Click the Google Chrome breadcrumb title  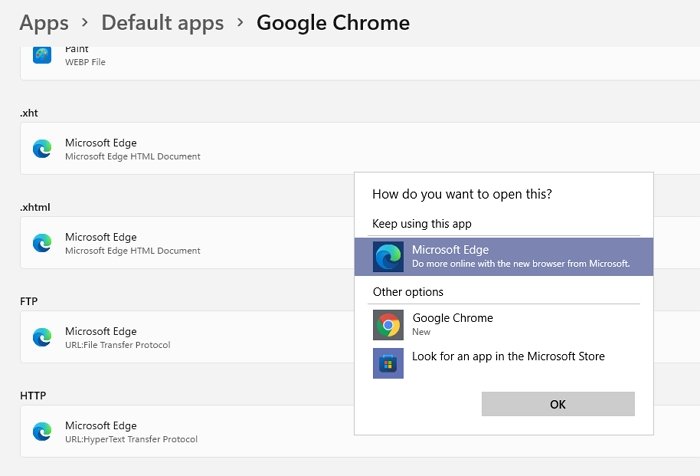click(333, 22)
